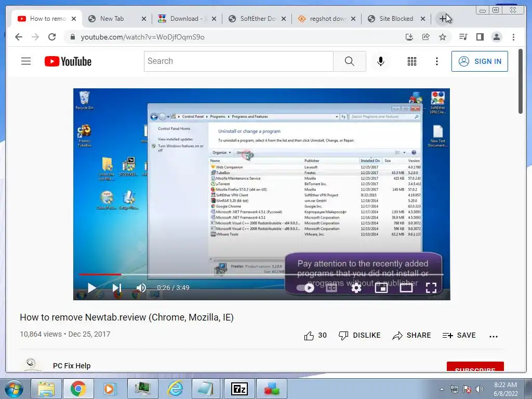This screenshot has width=532, height=399.
Task: Skip to the next video
Action: (x=116, y=288)
